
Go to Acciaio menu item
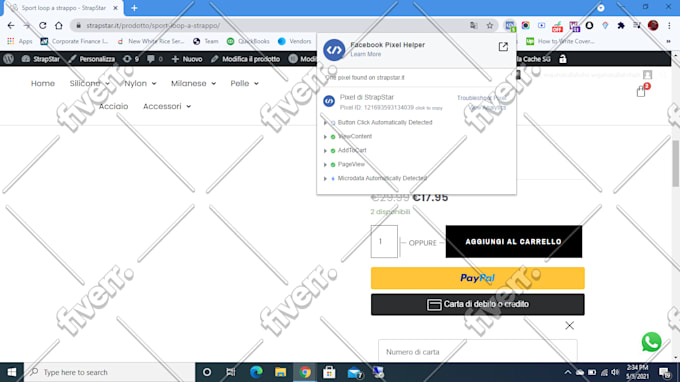(113, 106)
